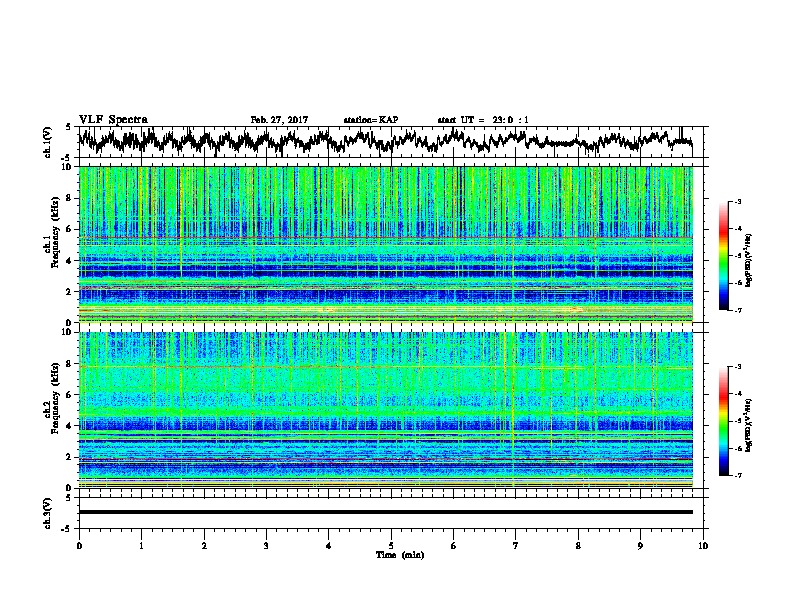Click time axis tick label "9"

pos(640,546)
